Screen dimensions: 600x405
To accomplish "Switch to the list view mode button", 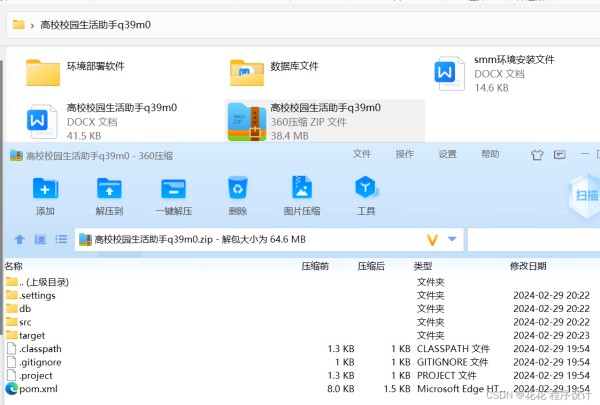I will 61,239.
